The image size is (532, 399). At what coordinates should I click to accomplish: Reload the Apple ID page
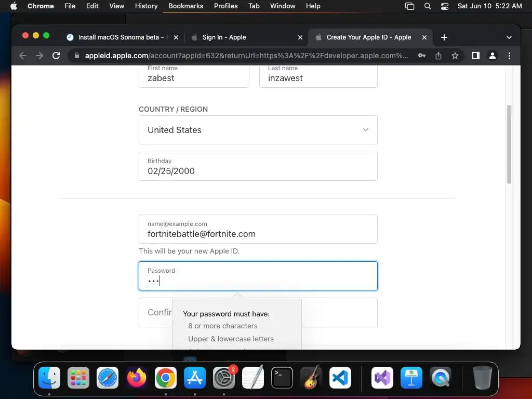point(56,56)
